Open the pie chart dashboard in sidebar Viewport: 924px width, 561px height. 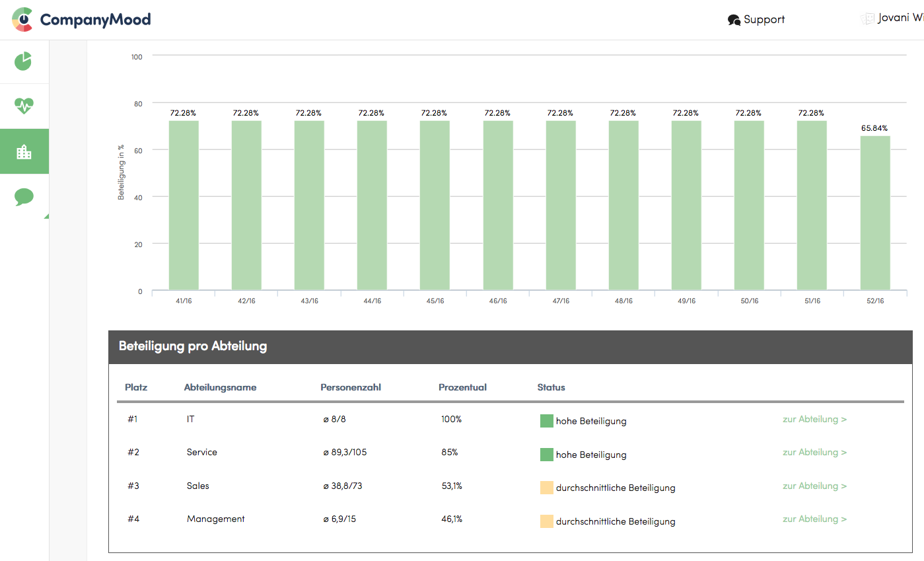[23, 61]
